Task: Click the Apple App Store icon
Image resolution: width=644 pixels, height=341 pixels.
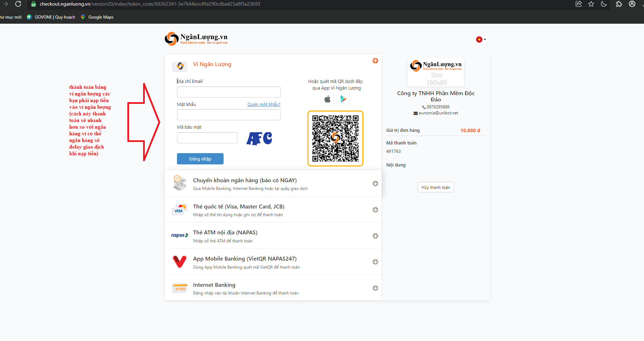Action: coord(327,99)
